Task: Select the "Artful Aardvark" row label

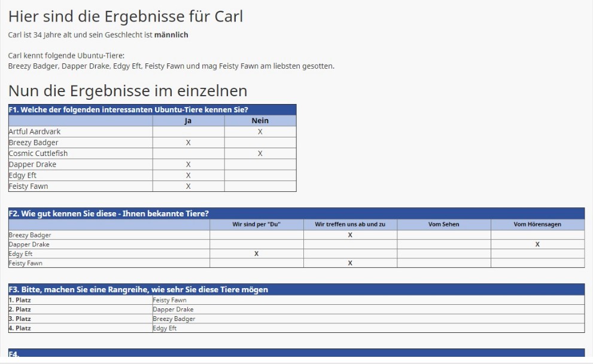Action: [x=35, y=131]
